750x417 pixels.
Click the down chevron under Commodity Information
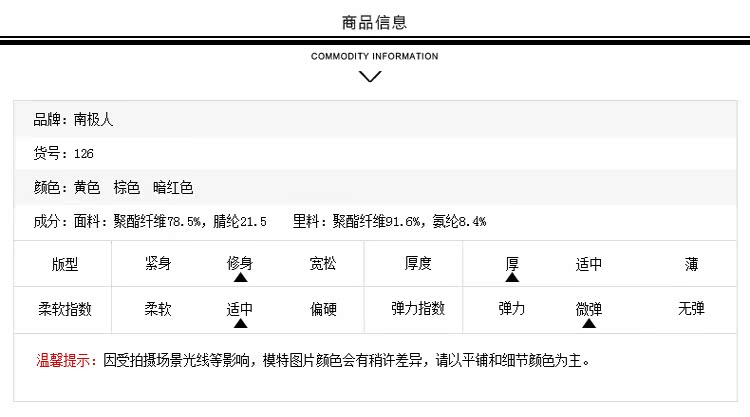coord(370,77)
